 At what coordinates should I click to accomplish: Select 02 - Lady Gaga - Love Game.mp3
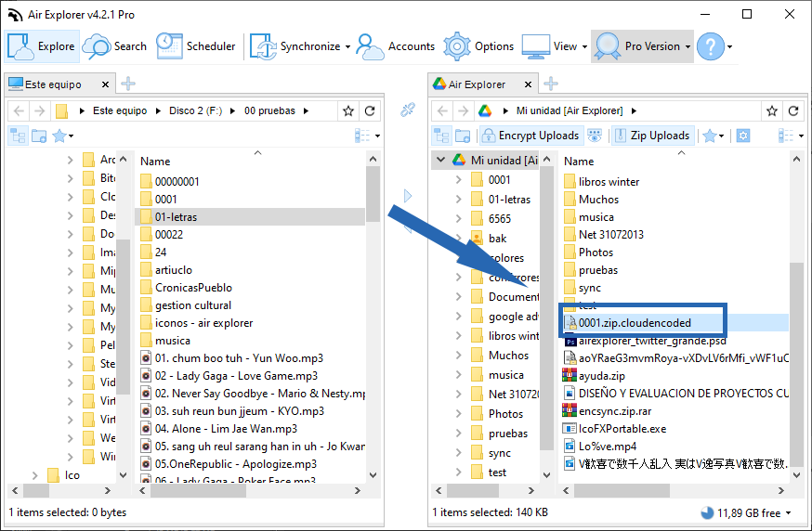pos(236,376)
